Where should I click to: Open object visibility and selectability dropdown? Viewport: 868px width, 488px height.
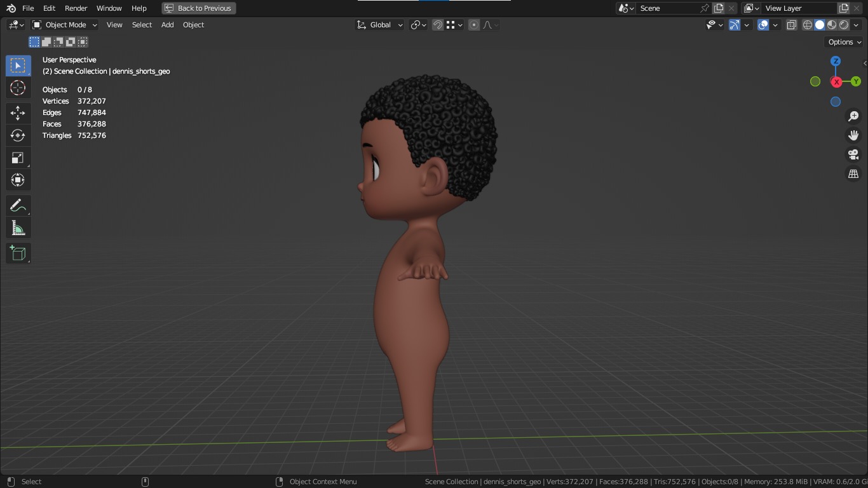pyautogui.click(x=715, y=25)
